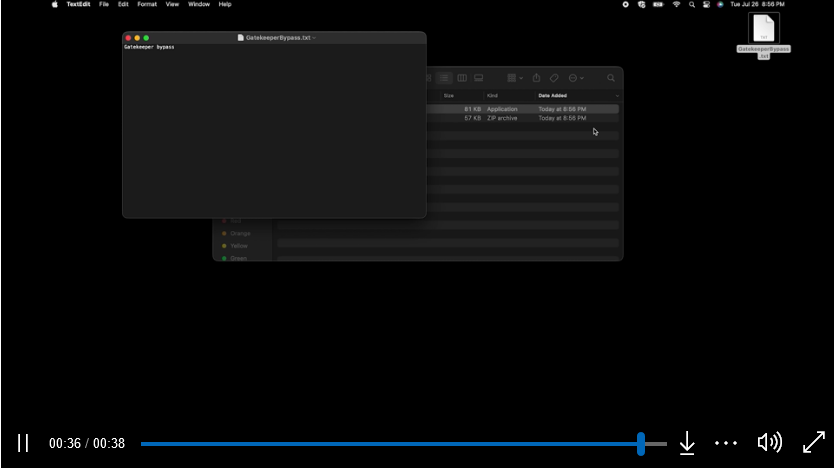834x469 pixels.
Task: Click the Finder tags icon
Action: click(x=554, y=78)
